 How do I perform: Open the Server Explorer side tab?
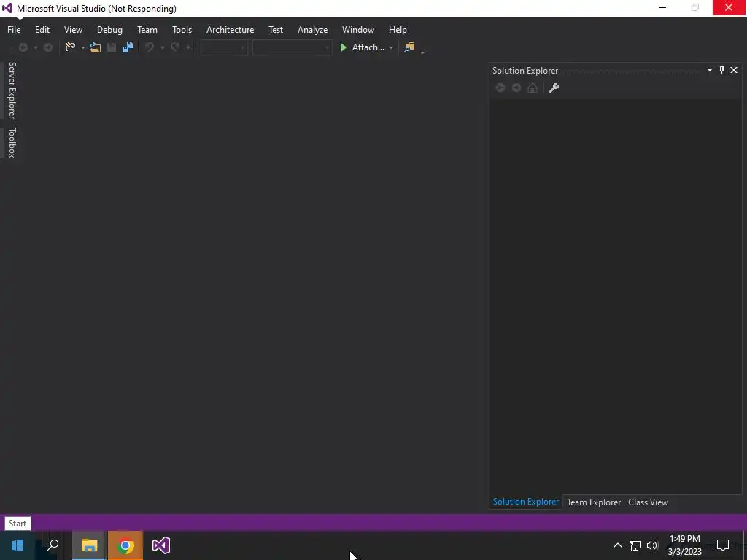pos(12,90)
